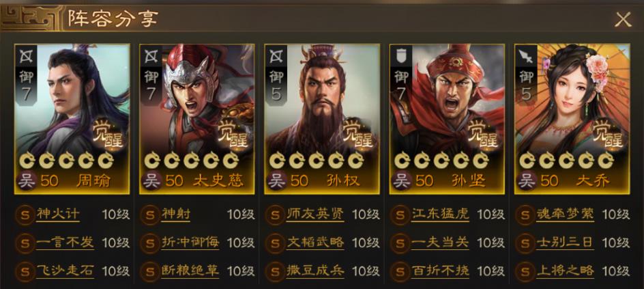Click the S rank icon beside 魂牵梦萦

(x=525, y=215)
